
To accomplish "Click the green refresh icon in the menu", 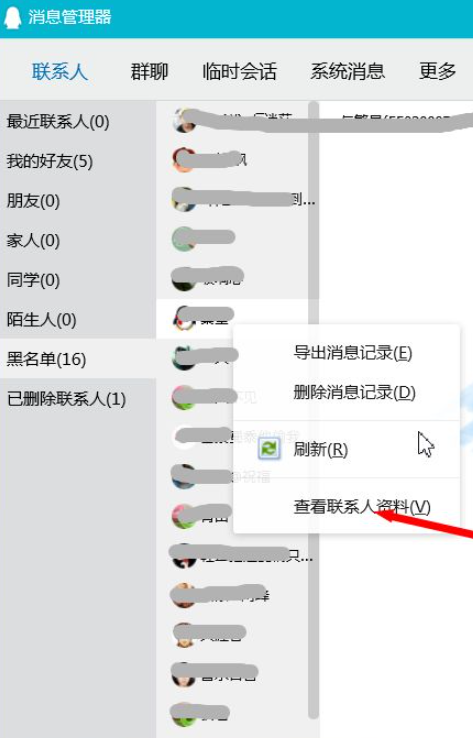I will (269, 449).
